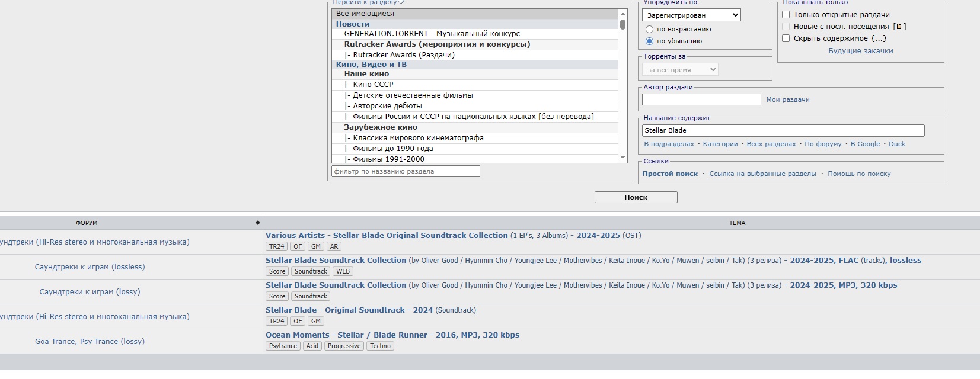Select Фильмы 1991-2000 section
The width and height of the screenshot is (980, 379).
click(475, 159)
